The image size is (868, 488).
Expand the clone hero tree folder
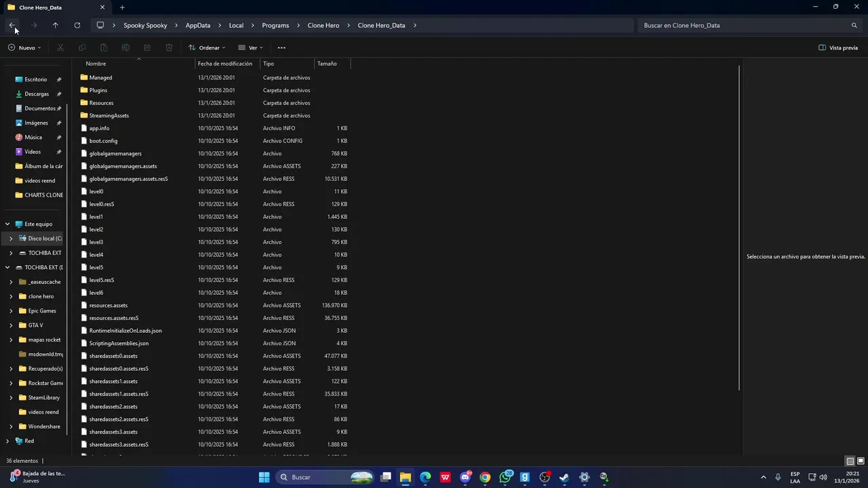pyautogui.click(x=11, y=296)
